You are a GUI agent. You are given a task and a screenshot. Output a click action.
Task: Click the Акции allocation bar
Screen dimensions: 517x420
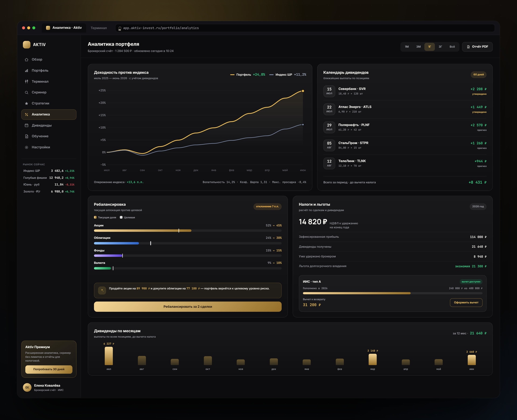coord(188,231)
